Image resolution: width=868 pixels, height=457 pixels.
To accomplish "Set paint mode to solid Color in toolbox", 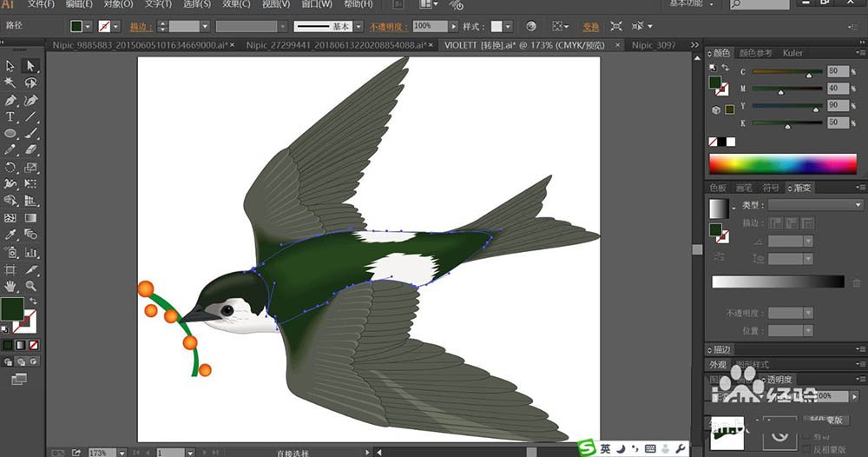I will (x=8, y=345).
